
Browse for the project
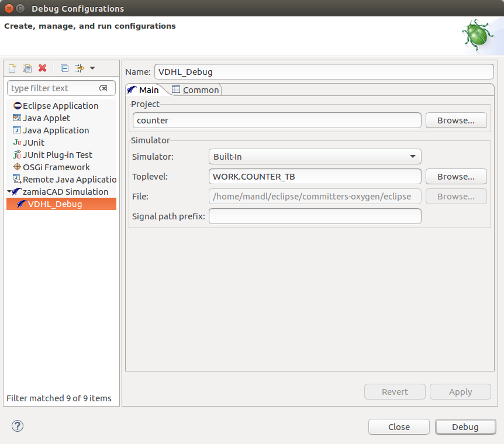456,121
